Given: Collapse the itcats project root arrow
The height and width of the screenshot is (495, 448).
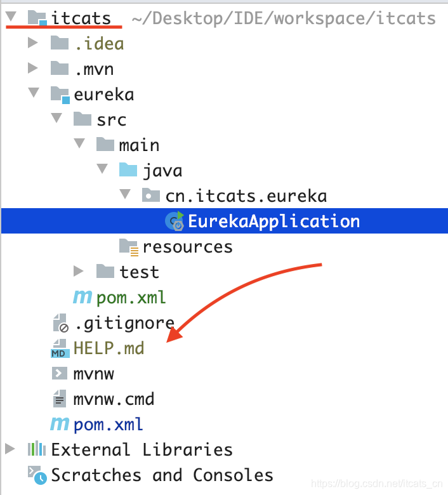Looking at the screenshot, I should pos(11,16).
